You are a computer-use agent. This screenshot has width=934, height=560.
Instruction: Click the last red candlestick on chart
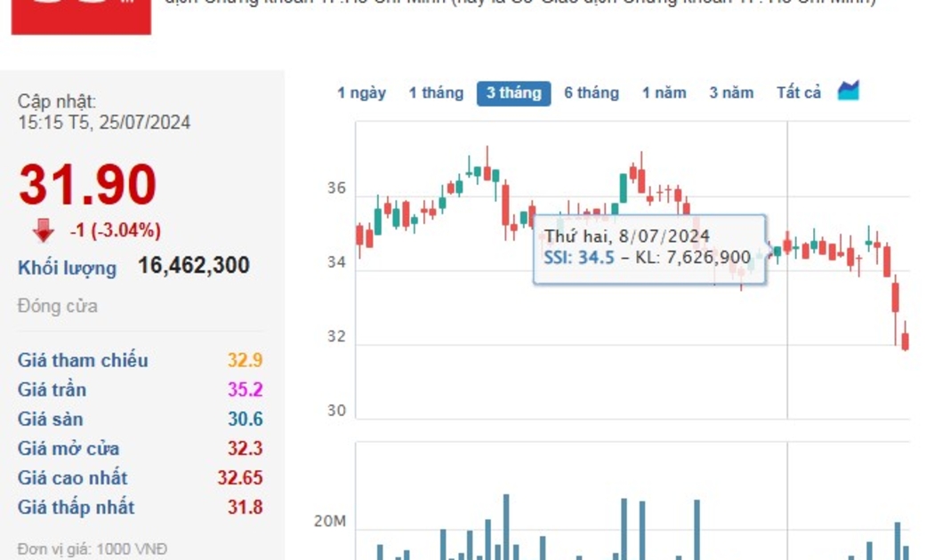coord(905,340)
